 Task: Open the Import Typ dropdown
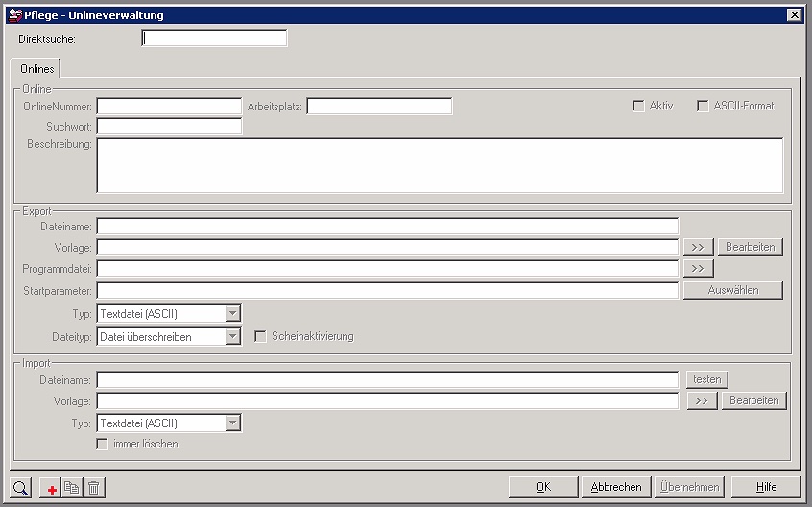232,422
